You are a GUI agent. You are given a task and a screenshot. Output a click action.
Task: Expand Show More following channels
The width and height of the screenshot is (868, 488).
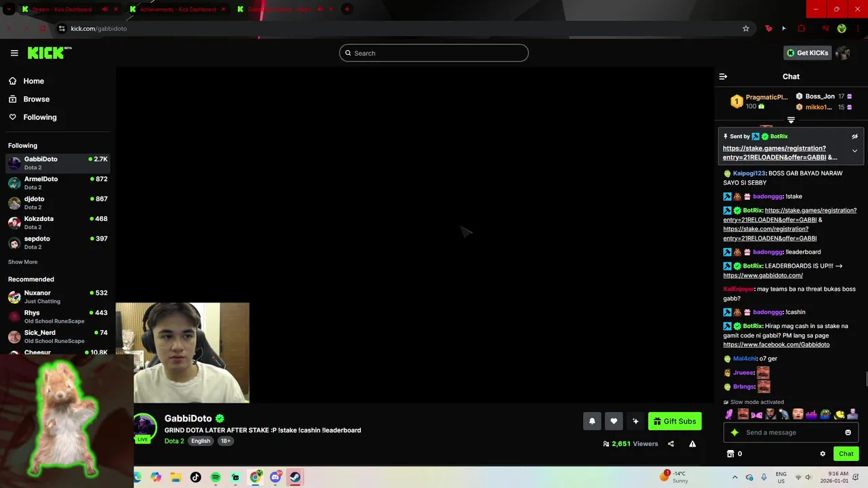pos(22,262)
